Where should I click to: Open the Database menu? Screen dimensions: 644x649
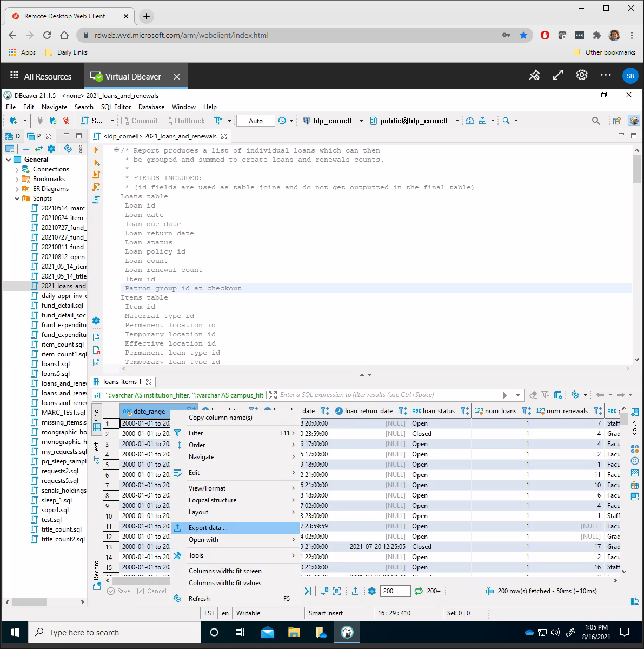[x=151, y=107]
